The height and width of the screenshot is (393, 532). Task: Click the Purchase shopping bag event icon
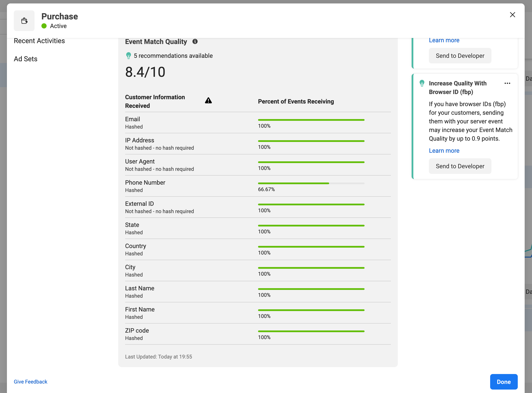pos(24,21)
